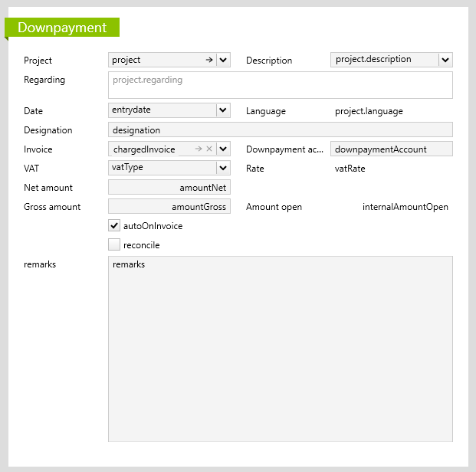Image resolution: width=476 pixels, height=472 pixels.
Task: Click the downpaymentAccount field
Action: (x=391, y=149)
